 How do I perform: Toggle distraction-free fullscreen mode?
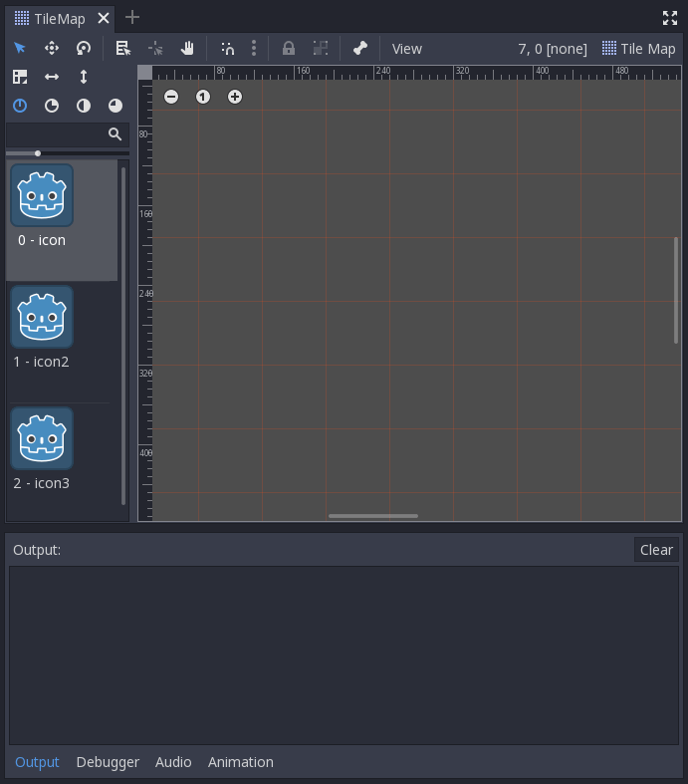670,18
